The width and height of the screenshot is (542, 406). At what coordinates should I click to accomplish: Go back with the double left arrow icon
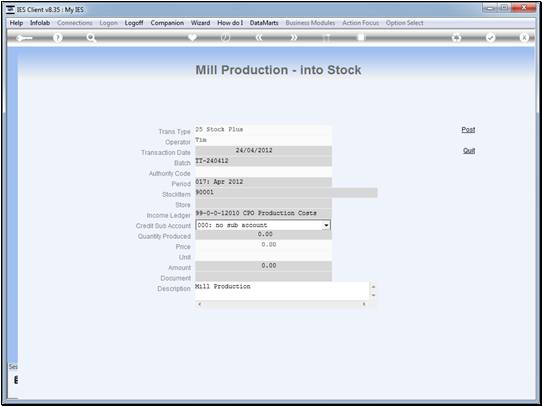tap(259, 38)
